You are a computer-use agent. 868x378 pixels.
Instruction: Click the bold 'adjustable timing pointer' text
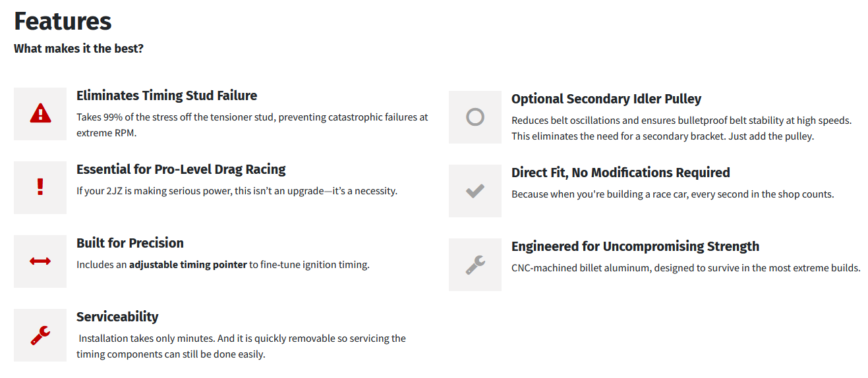pos(188,265)
